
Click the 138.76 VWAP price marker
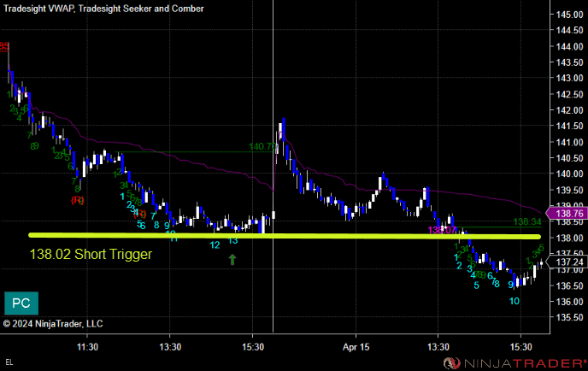[x=567, y=214]
